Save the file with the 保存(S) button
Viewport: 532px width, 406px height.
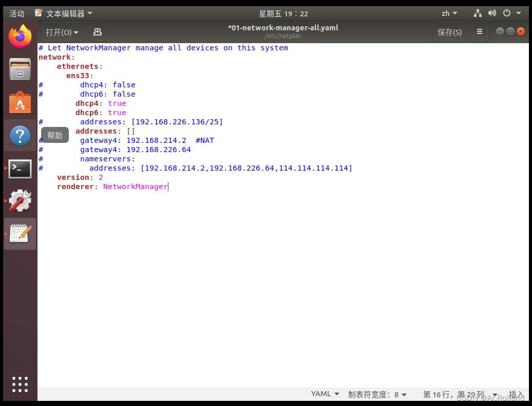450,31
